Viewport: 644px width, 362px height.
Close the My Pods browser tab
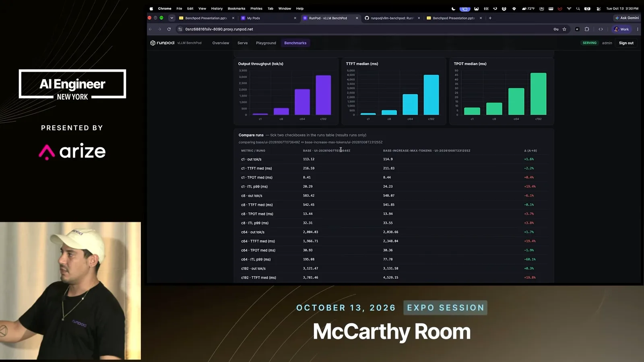[x=295, y=18]
